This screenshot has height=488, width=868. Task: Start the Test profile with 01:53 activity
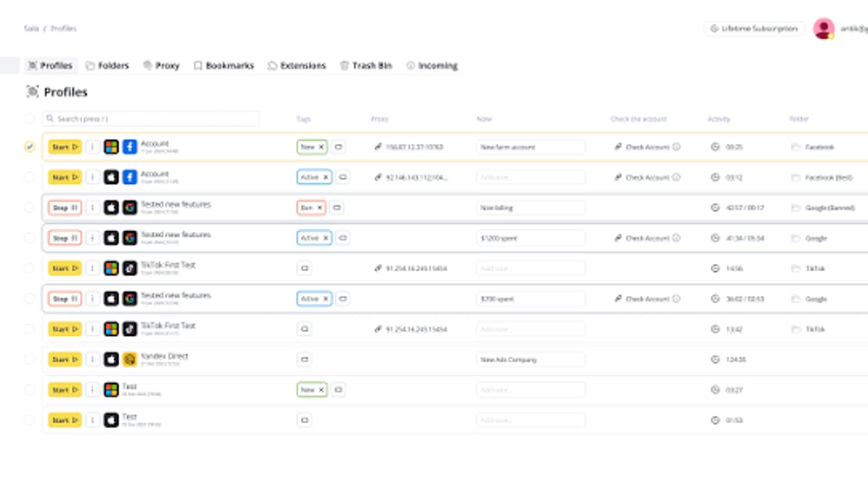coord(65,420)
